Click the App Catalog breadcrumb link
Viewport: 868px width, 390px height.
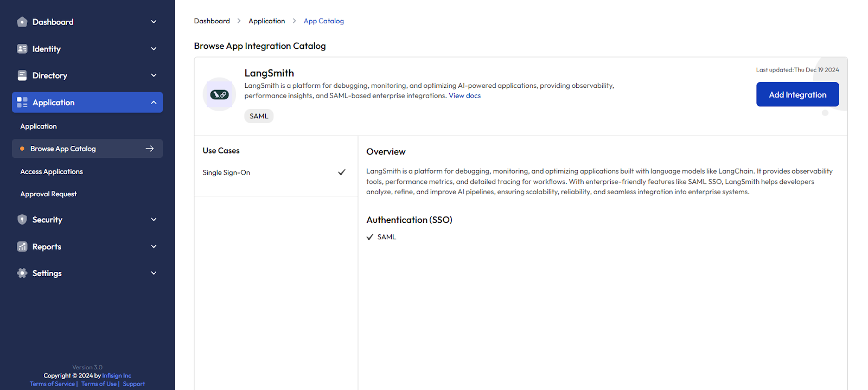point(324,21)
